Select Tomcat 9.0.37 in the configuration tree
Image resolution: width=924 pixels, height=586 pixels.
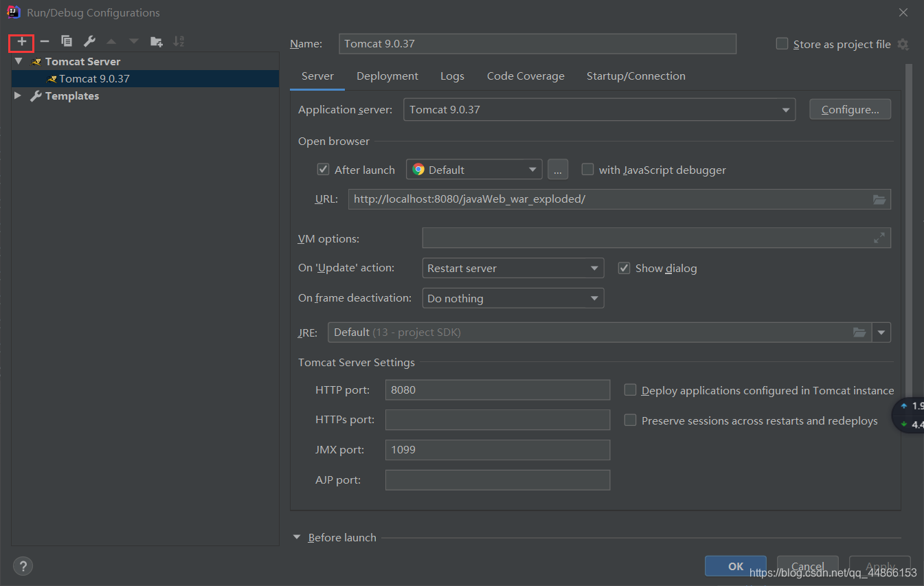[x=145, y=78]
